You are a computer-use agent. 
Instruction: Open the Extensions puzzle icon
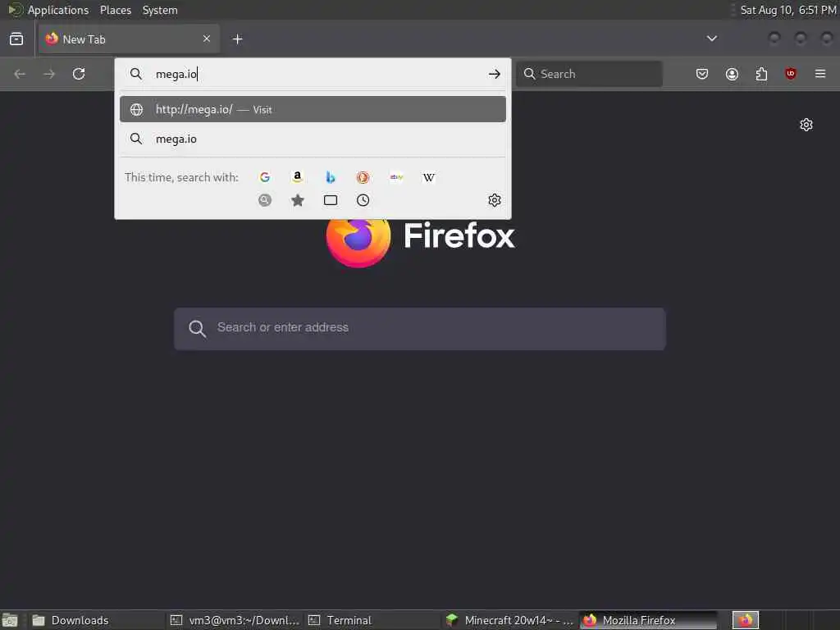pyautogui.click(x=761, y=74)
